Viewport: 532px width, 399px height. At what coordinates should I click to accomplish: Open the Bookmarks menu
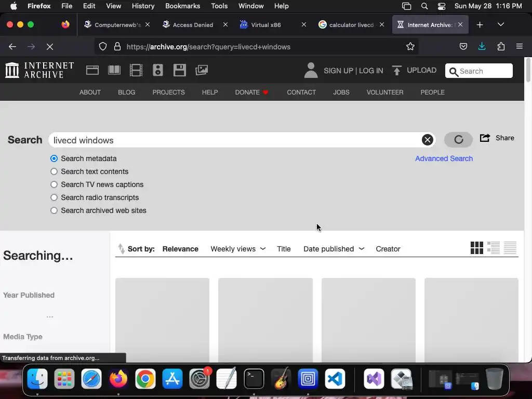coord(182,6)
